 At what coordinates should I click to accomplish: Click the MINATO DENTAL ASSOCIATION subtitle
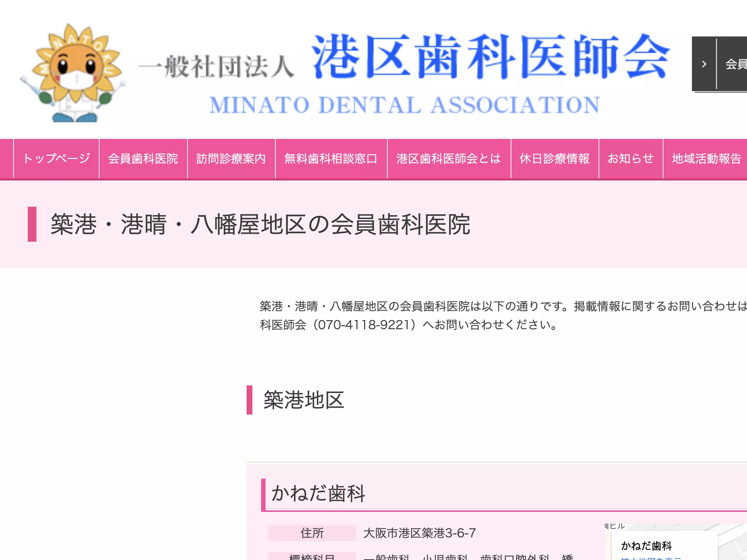coord(405,105)
